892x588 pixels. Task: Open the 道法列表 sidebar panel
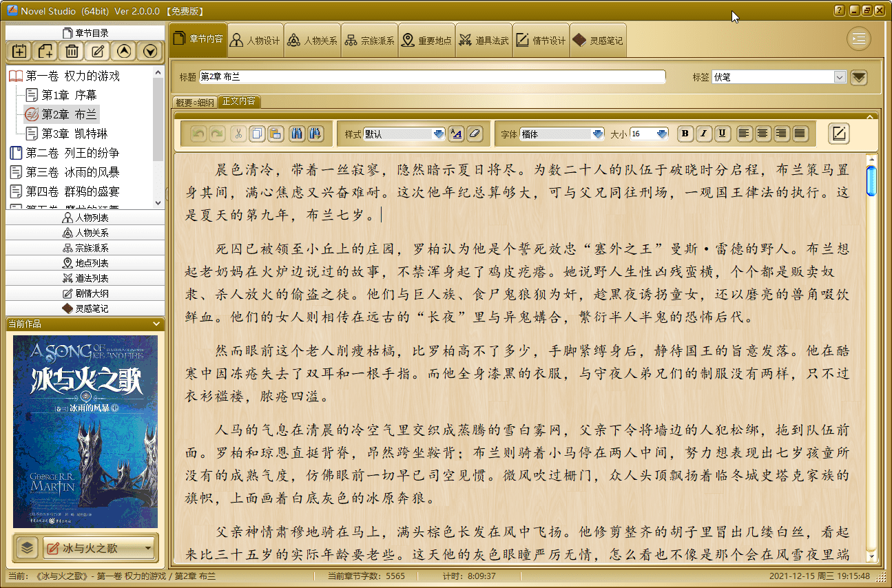[x=85, y=278]
